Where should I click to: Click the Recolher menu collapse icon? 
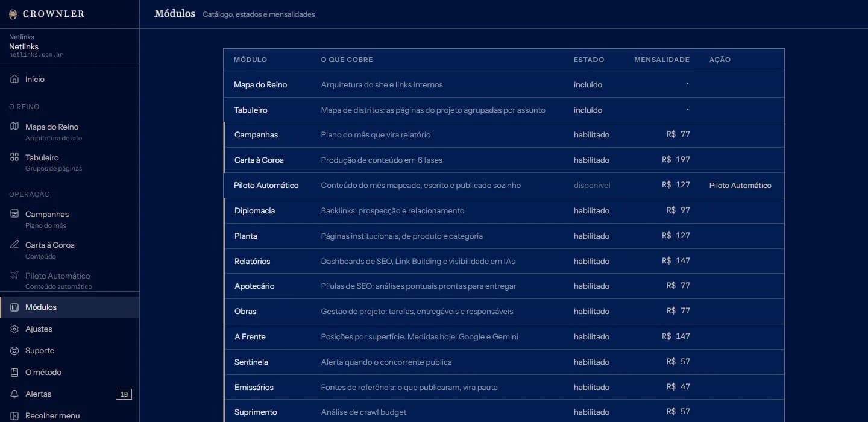[14, 415]
